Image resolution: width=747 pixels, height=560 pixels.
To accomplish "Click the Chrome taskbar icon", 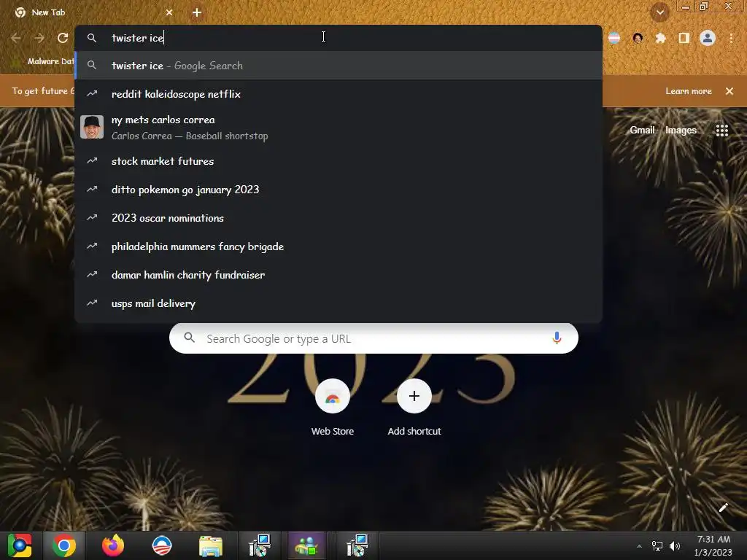I will (64, 545).
